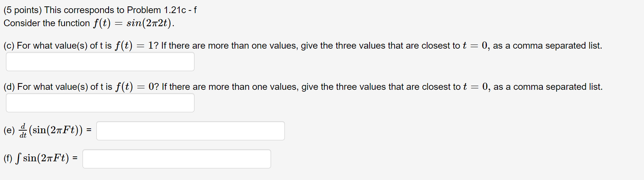Click the (e) question label
The height and width of the screenshot is (180, 644).
click(x=9, y=130)
